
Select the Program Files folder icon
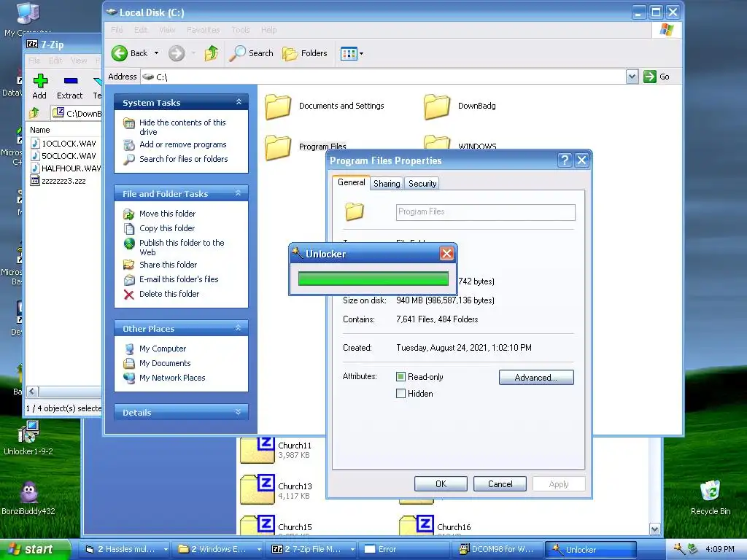[x=278, y=147]
